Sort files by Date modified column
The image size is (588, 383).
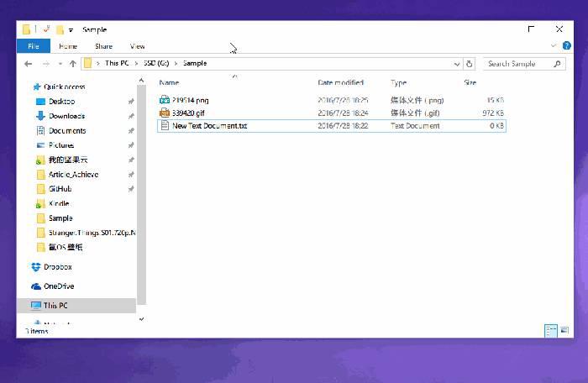click(x=340, y=82)
